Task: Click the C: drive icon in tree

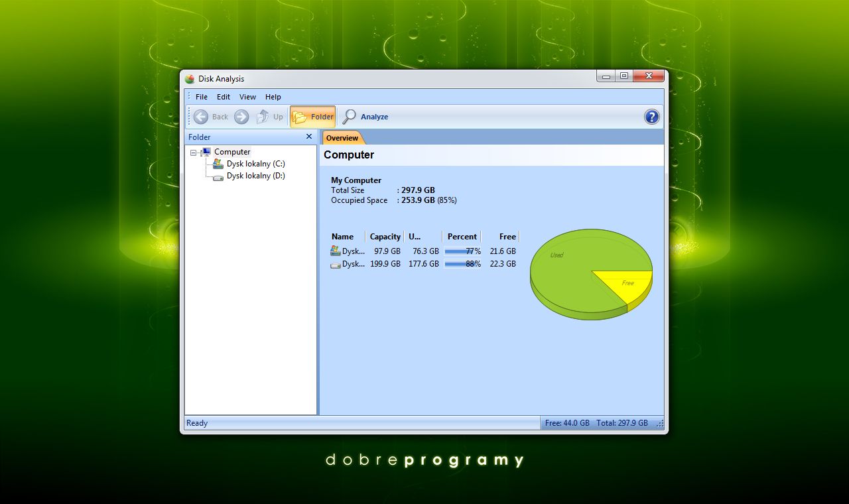Action: click(218, 164)
